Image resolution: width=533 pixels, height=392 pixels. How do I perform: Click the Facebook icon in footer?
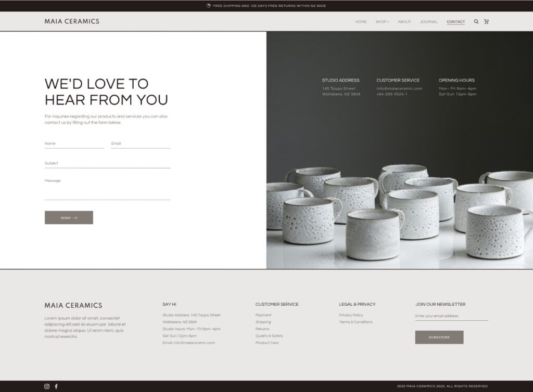click(56, 386)
